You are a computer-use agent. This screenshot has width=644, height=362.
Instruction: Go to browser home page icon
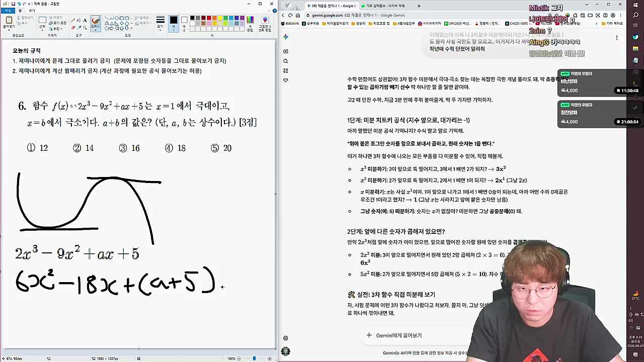[298, 15]
